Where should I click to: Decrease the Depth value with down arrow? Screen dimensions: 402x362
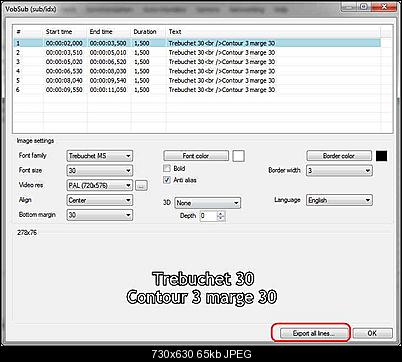coord(221,219)
